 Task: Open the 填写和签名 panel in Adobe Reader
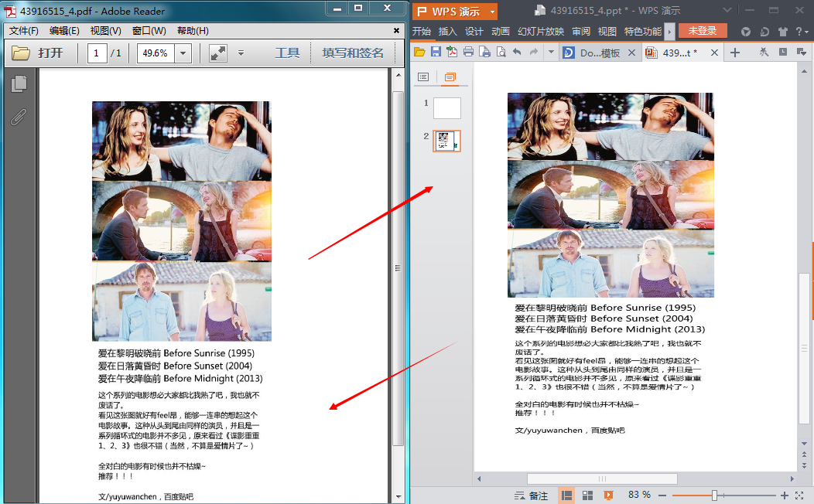click(353, 53)
